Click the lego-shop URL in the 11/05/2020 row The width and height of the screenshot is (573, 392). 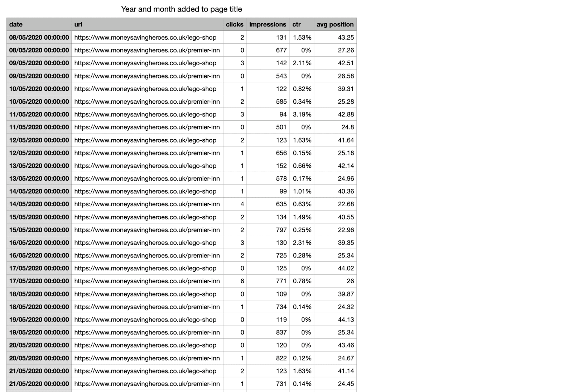pyautogui.click(x=145, y=114)
